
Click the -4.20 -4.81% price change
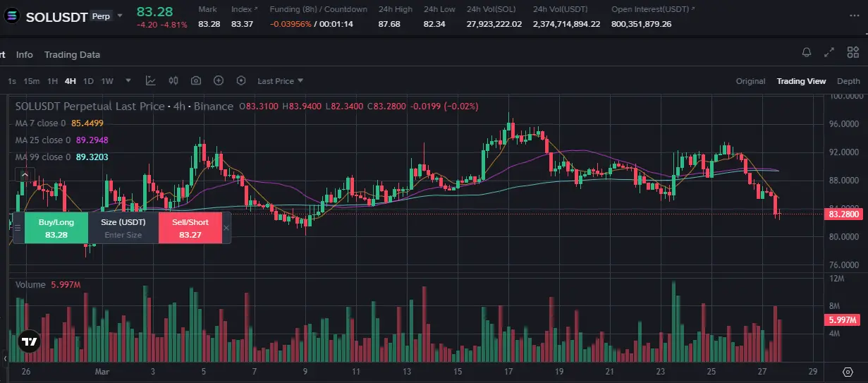pos(162,24)
